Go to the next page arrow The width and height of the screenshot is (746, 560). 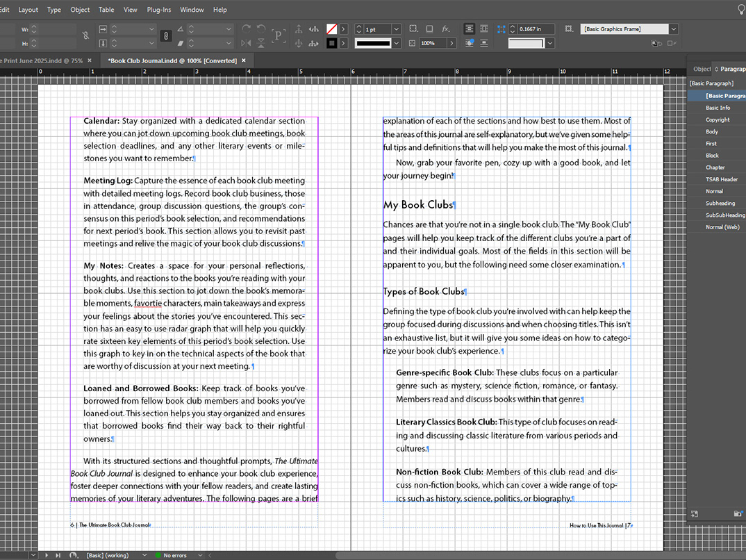click(47, 555)
